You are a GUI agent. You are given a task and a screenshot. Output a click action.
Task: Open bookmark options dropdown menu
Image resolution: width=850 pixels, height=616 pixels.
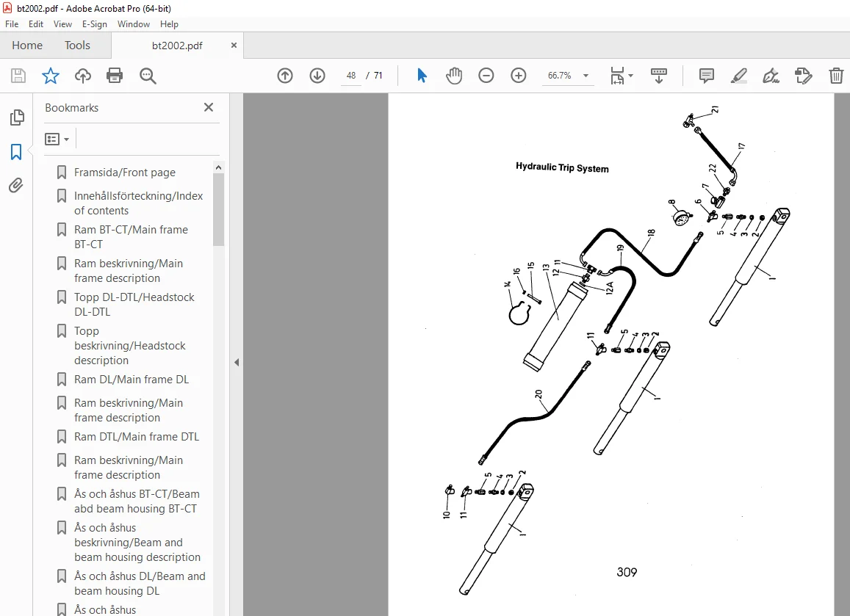[x=57, y=139]
